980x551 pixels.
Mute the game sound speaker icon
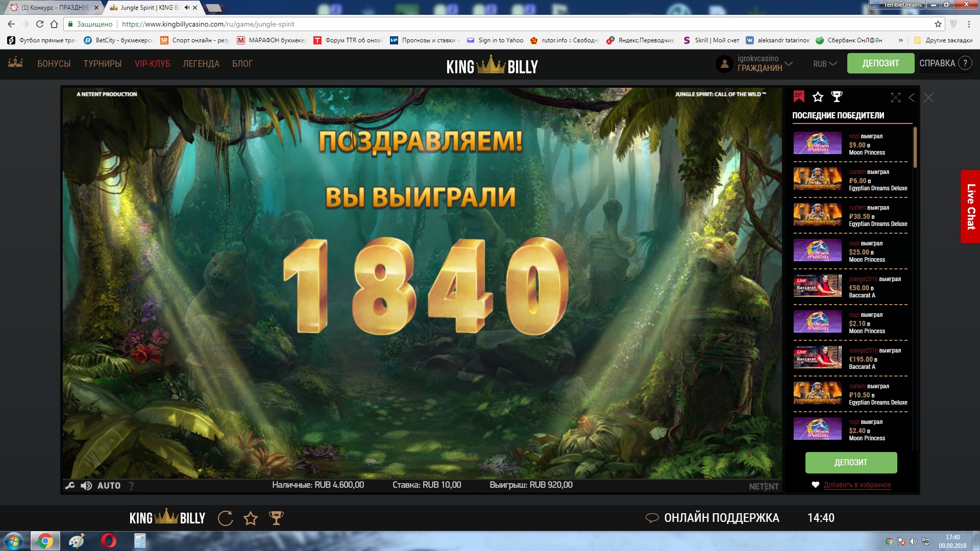[x=86, y=485]
